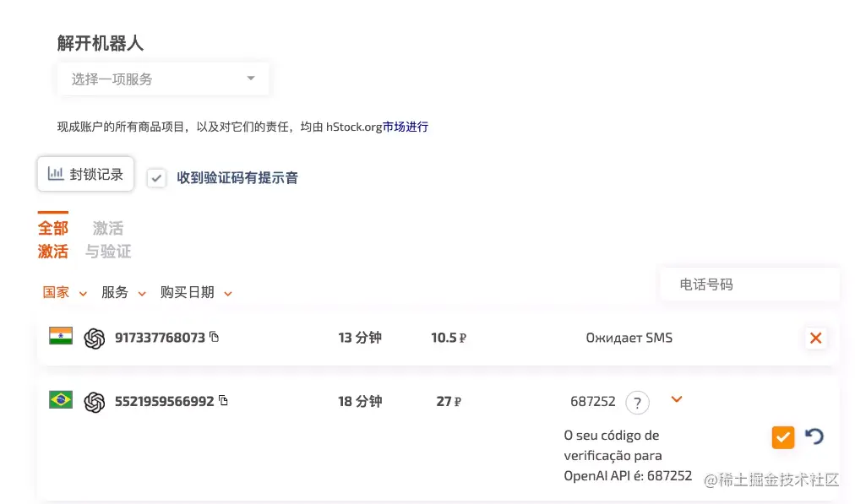The image size is (855, 504).
Task: Cancel the 917337768073 activation with the red X
Action: pos(816,338)
